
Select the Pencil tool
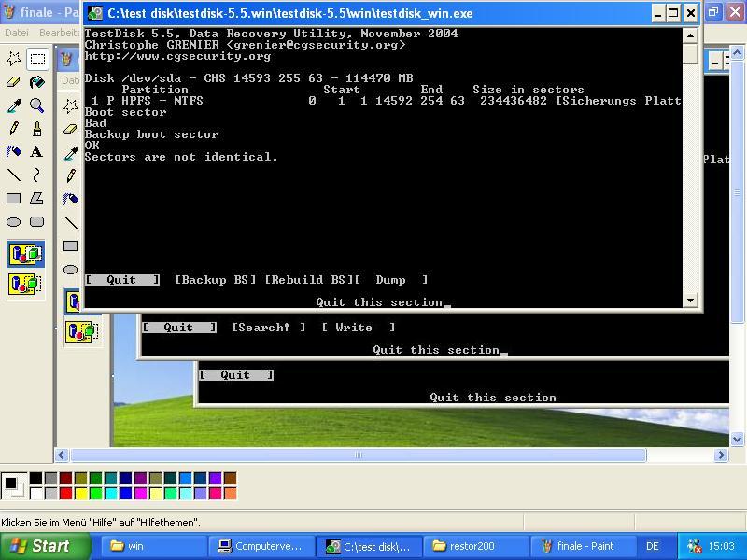click(x=13, y=129)
